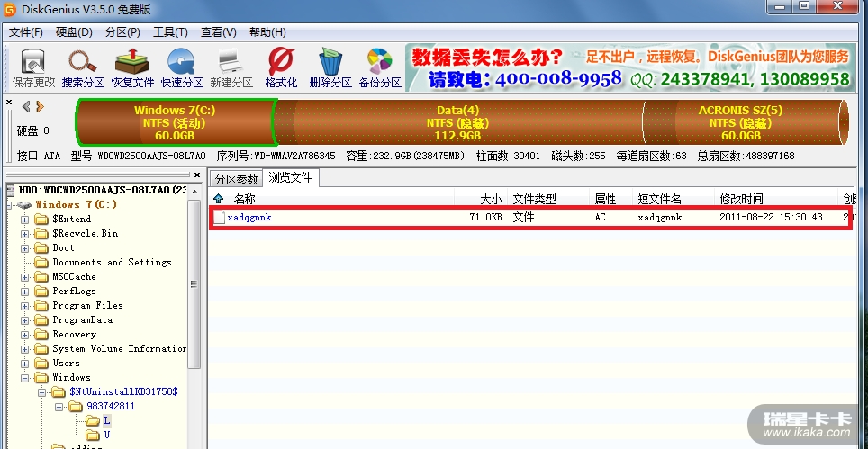Select the U folder in tree
The height and width of the screenshot is (449, 868).
[107, 435]
